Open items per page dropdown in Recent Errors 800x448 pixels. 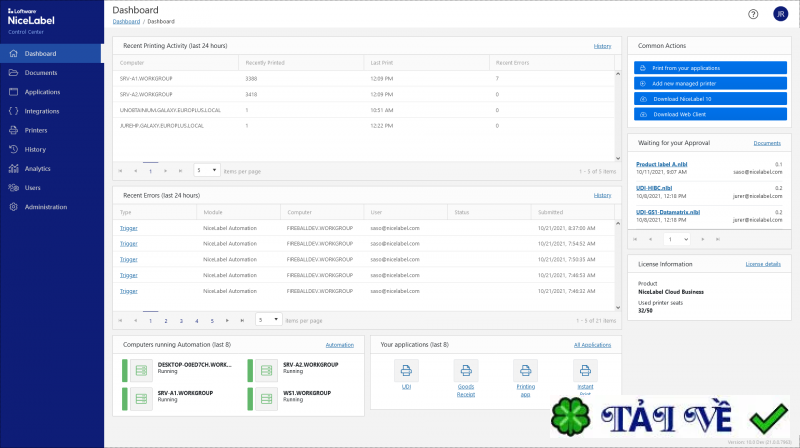click(267, 320)
